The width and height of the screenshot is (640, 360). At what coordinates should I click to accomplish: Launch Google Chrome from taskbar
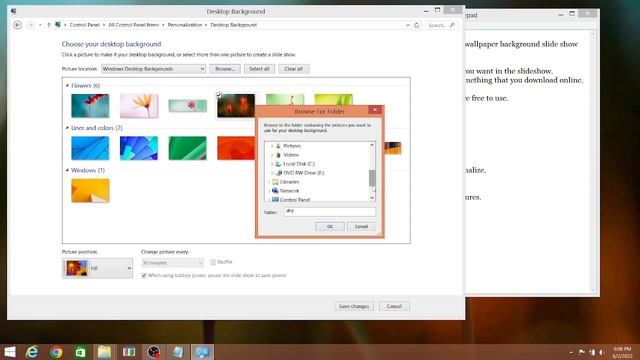tap(56, 352)
